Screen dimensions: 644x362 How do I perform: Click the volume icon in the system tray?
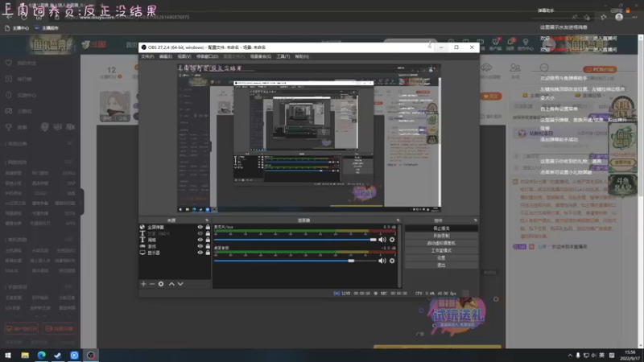click(x=594, y=356)
